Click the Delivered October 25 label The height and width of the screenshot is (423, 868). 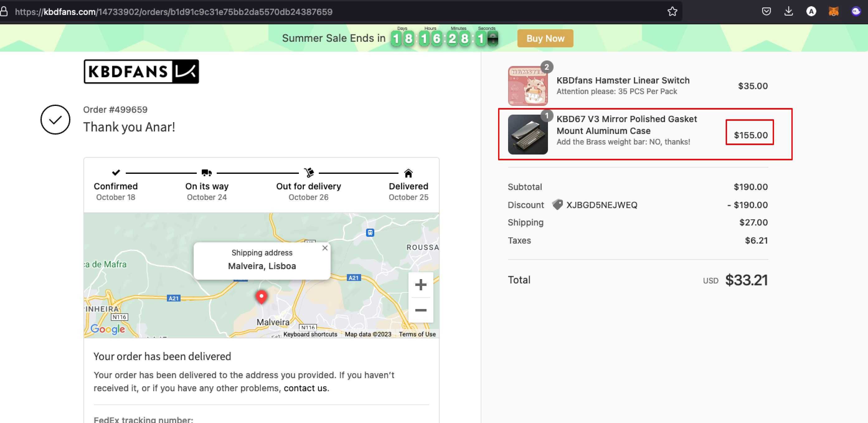click(x=408, y=191)
